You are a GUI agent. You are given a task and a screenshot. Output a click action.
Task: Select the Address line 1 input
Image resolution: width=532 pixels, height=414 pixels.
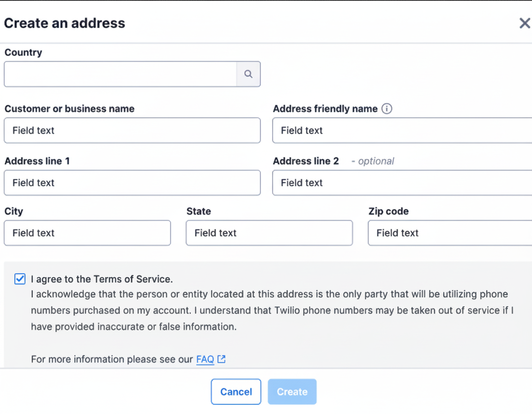[132, 183]
